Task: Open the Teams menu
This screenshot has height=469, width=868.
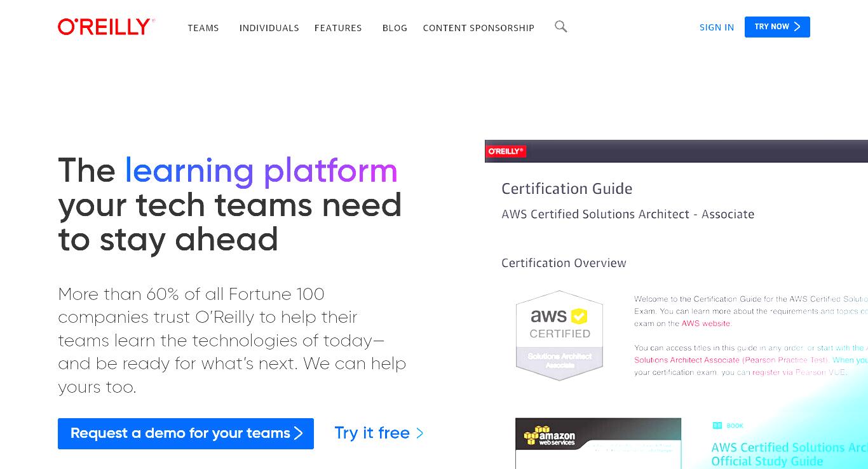Action: click(203, 28)
